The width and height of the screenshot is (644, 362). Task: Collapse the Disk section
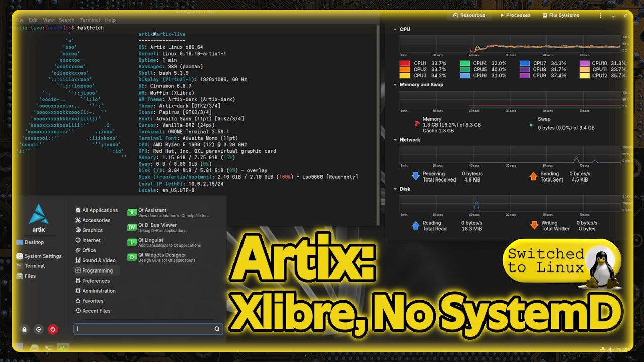[x=396, y=189]
